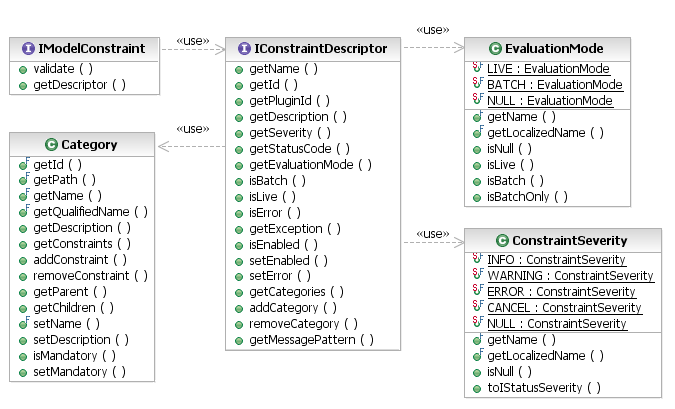Click the method icon beside isBatchOnly ( )

coord(477,198)
